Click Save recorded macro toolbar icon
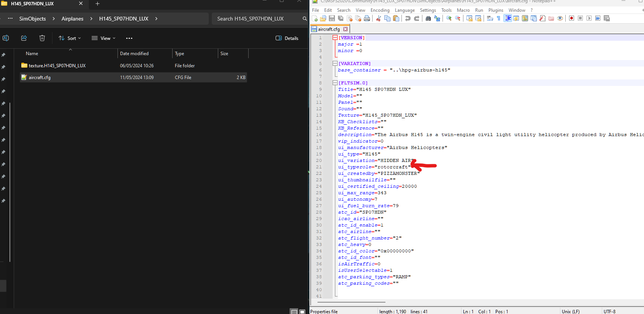The image size is (644, 314). [606, 18]
